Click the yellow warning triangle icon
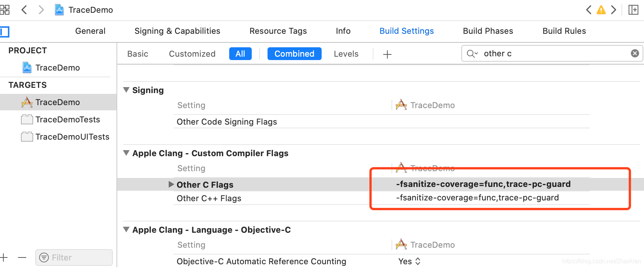Image resolution: width=644 pixels, height=268 pixels. tap(601, 10)
